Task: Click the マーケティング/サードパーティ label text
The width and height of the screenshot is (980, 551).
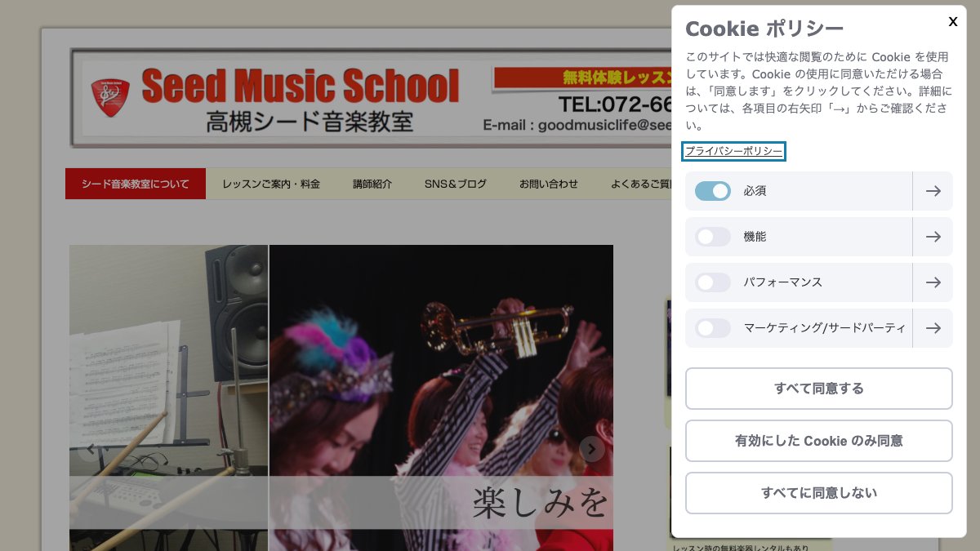Action: [825, 328]
